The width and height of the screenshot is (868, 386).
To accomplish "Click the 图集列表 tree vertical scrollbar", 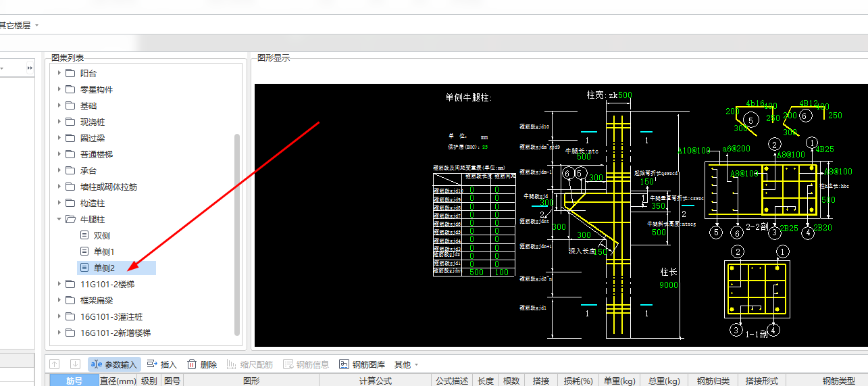I will pos(237,234).
